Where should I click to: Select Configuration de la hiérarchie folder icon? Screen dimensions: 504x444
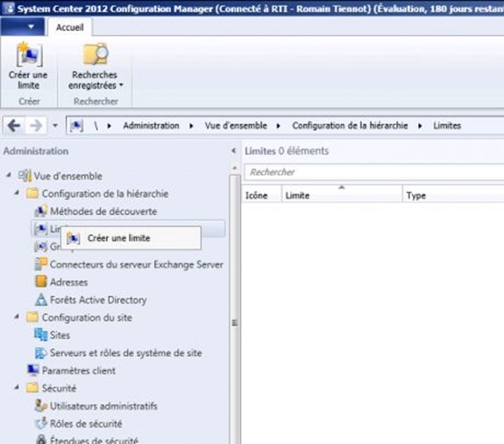32,193
